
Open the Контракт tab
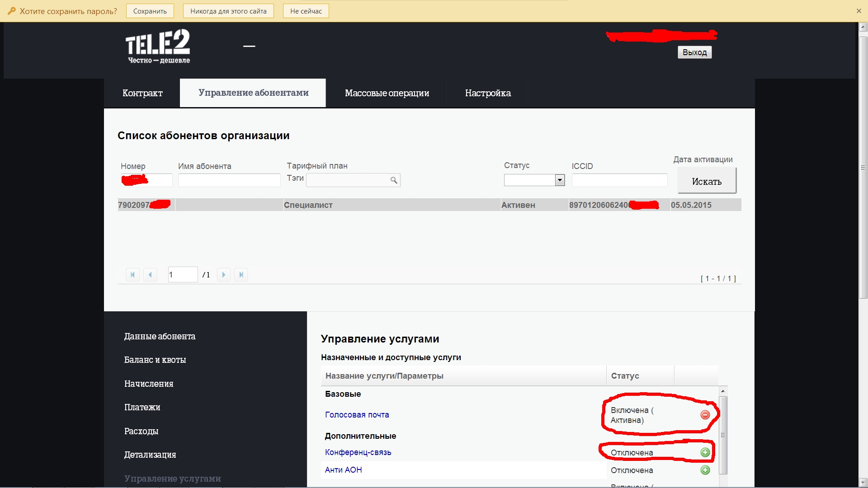pos(142,93)
